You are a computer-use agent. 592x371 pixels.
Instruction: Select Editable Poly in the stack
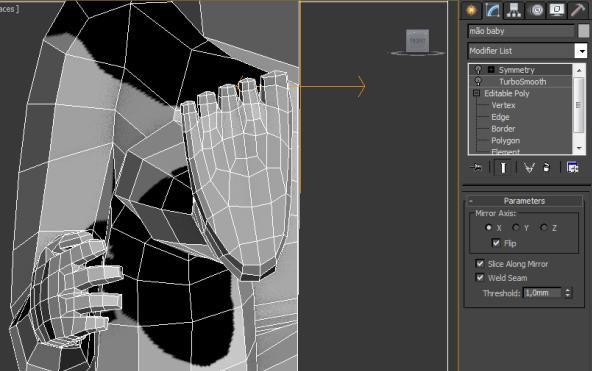coord(507,93)
